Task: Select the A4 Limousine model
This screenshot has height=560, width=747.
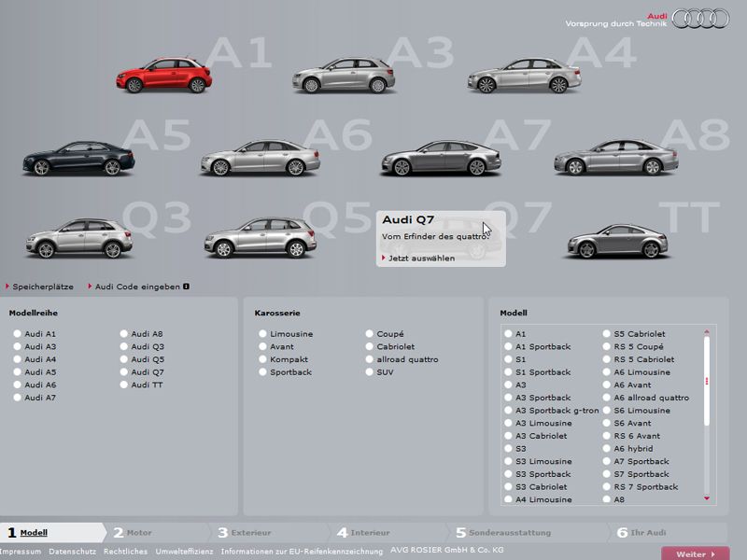Action: pyautogui.click(x=508, y=499)
